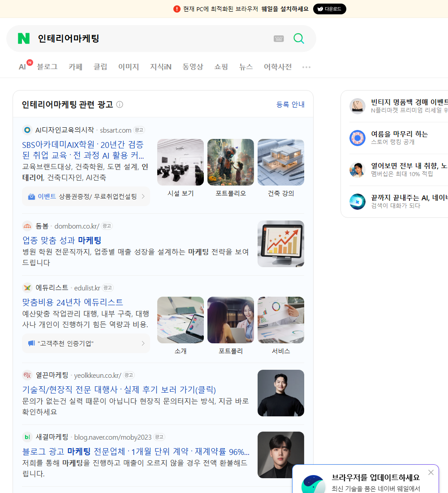Click the megaphone icon by 고객추천 인증기업
Screen dimensions: 448x493
point(31,343)
